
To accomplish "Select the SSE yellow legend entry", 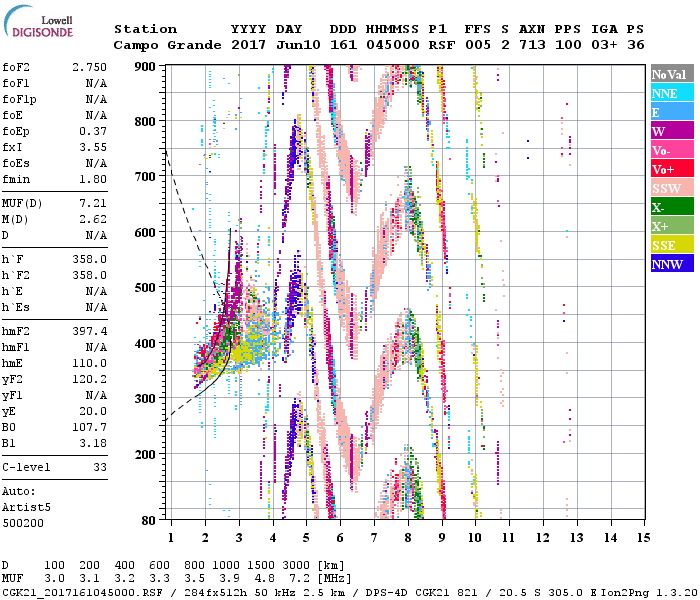I will (672, 246).
